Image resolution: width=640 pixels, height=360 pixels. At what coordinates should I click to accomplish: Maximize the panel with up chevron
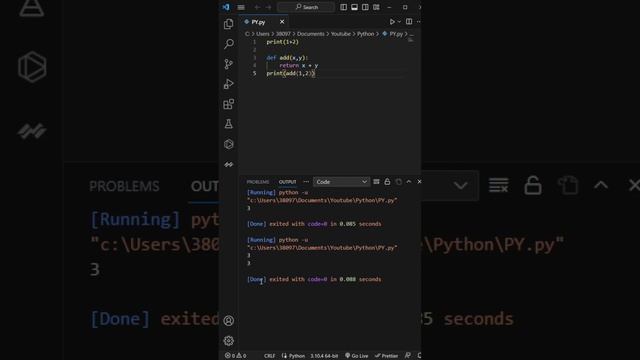(x=409, y=182)
